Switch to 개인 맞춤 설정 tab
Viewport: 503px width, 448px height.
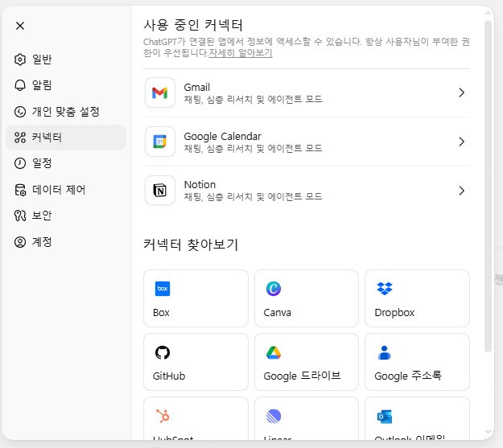point(66,112)
